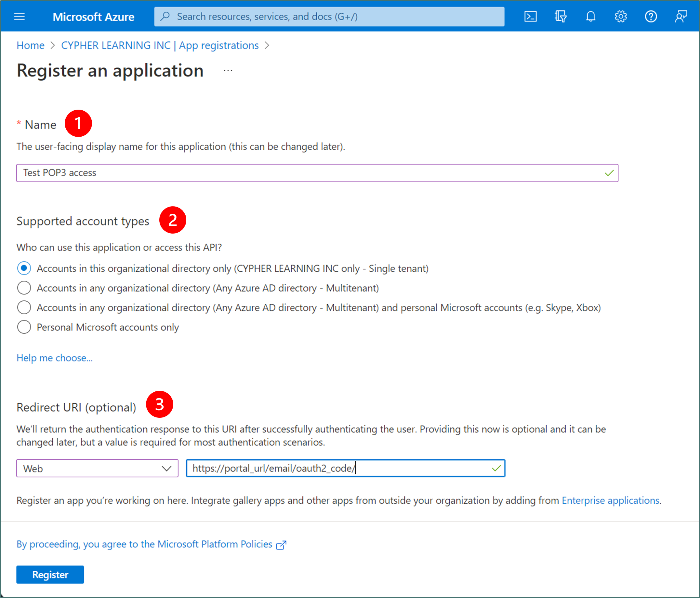Open CYPHER LEARNING INC App registrations breadcrumb
The image size is (700, 598).
[x=160, y=45]
